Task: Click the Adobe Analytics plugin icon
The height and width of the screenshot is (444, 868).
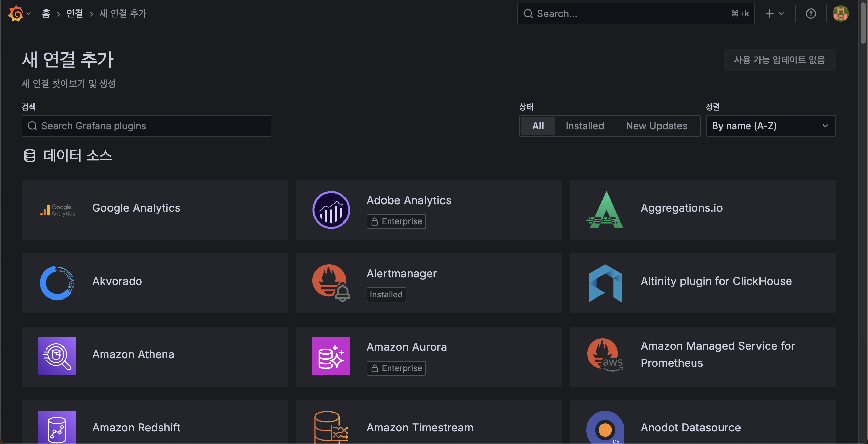Action: click(331, 210)
